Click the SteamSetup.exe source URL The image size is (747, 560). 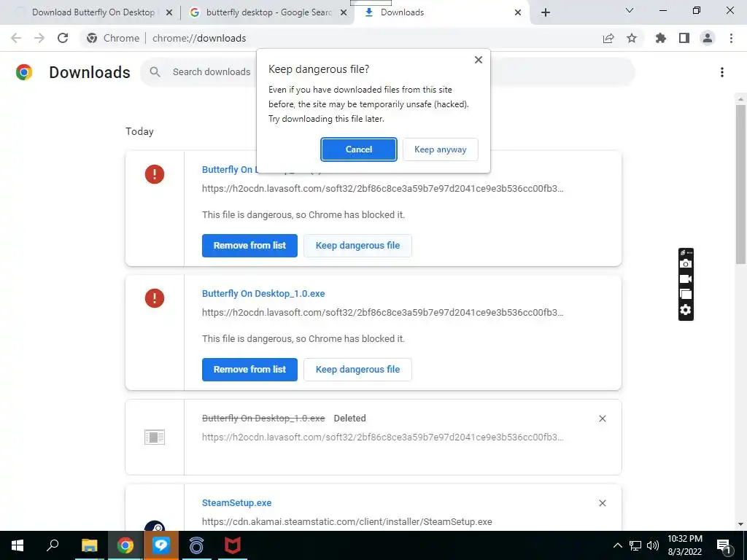click(x=347, y=522)
